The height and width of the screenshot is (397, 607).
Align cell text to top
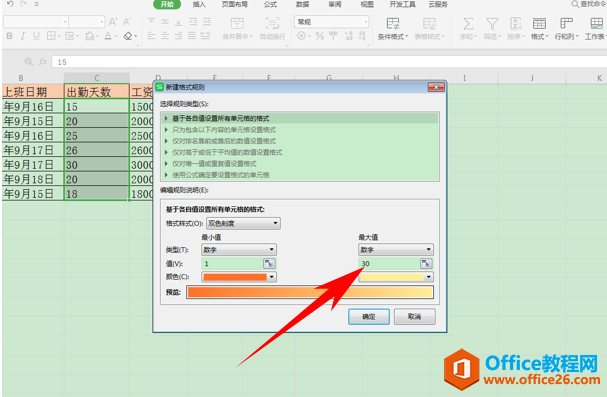(x=152, y=22)
